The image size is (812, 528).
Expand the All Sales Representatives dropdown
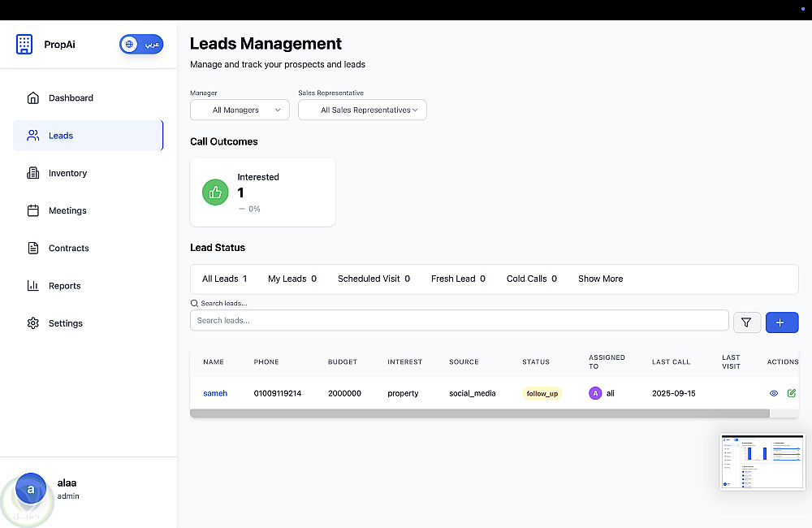pyautogui.click(x=362, y=110)
